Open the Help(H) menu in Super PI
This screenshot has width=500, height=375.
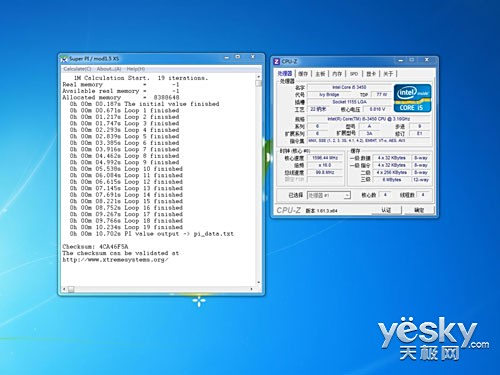[136, 69]
